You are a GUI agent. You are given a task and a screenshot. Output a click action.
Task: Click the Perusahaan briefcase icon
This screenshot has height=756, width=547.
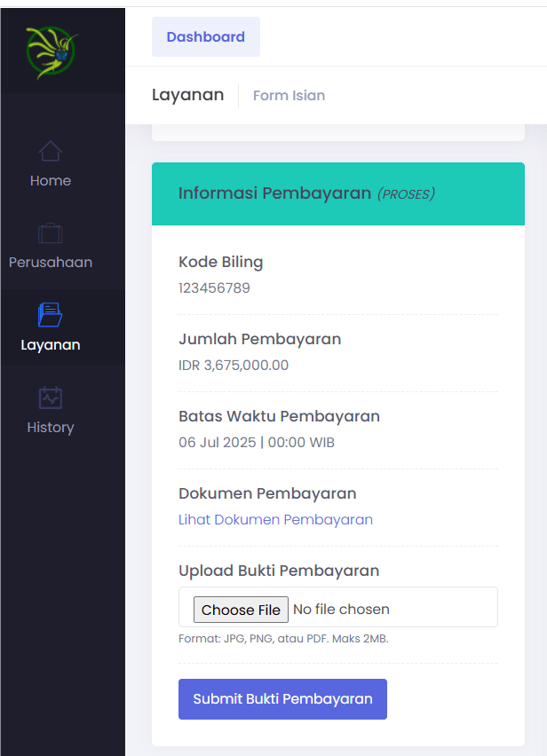click(51, 233)
